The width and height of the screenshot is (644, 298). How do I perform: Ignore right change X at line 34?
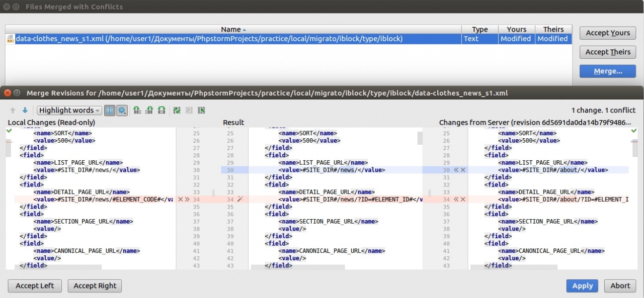tap(463, 200)
